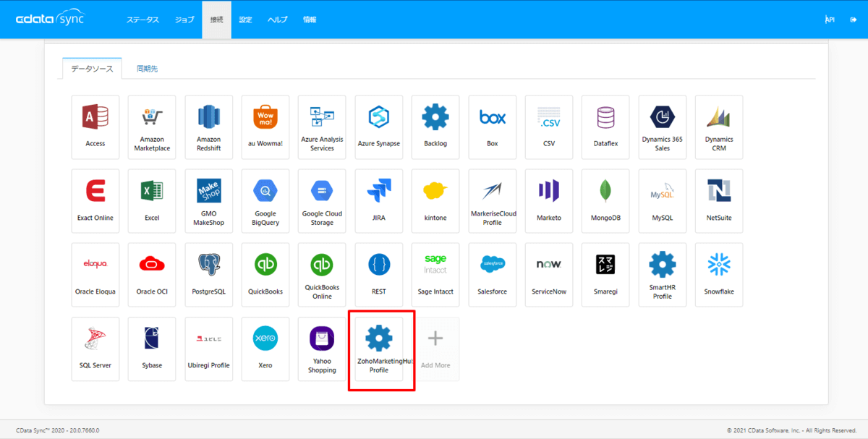Open the SQL Server connector
Screen dimensions: 868x439
(x=95, y=349)
